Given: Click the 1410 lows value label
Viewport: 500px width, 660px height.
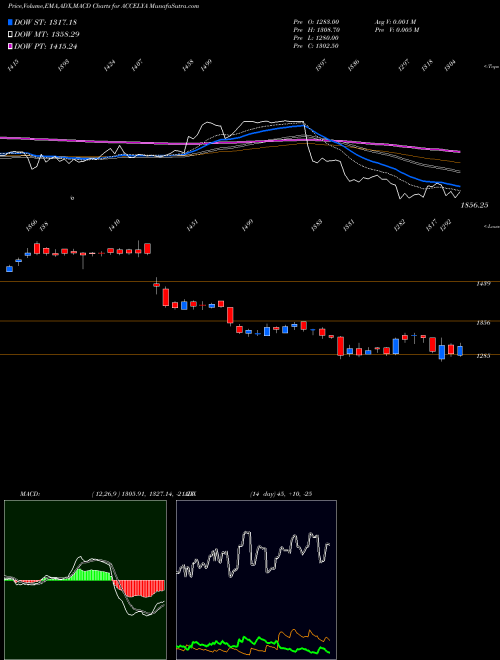Looking at the screenshot, I should pyautogui.click(x=114, y=226).
